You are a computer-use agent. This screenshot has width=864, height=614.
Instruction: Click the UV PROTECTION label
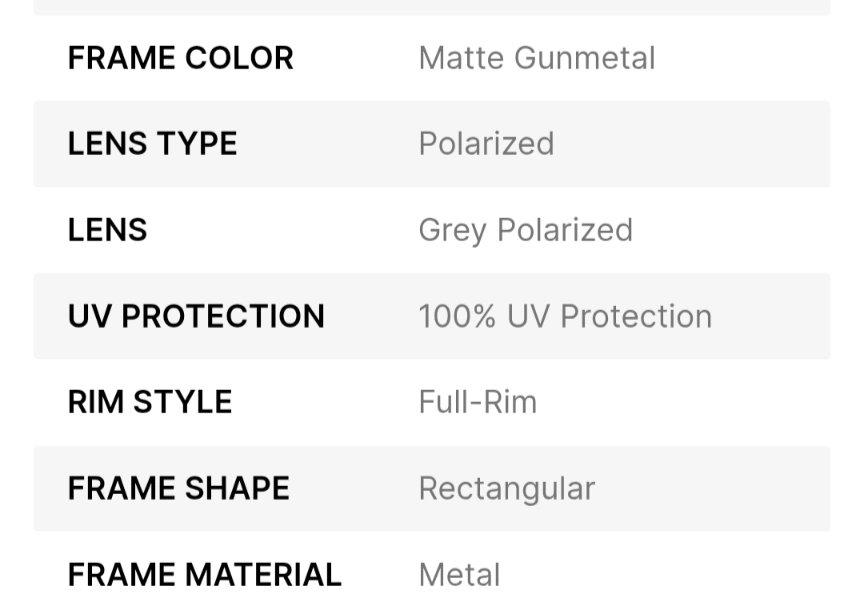[196, 316]
